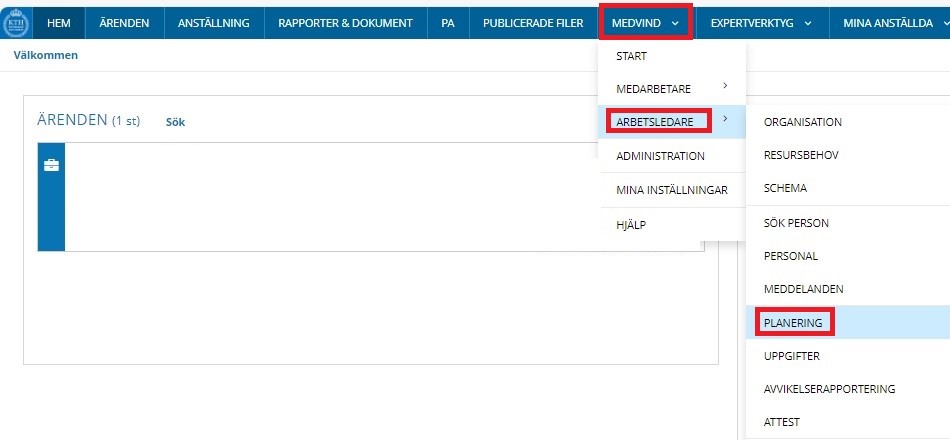The height and width of the screenshot is (440, 950).
Task: Select RESURSBEHOV in submenu
Action: point(848,155)
